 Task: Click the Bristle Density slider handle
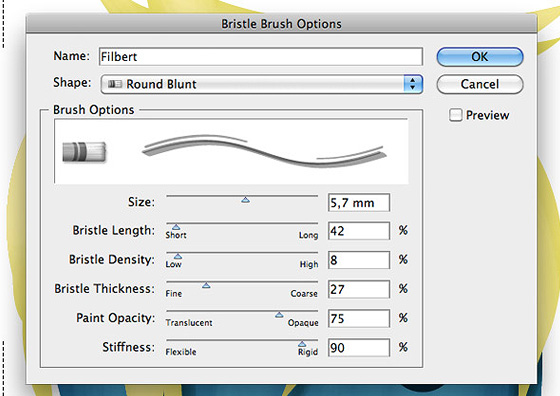178,256
